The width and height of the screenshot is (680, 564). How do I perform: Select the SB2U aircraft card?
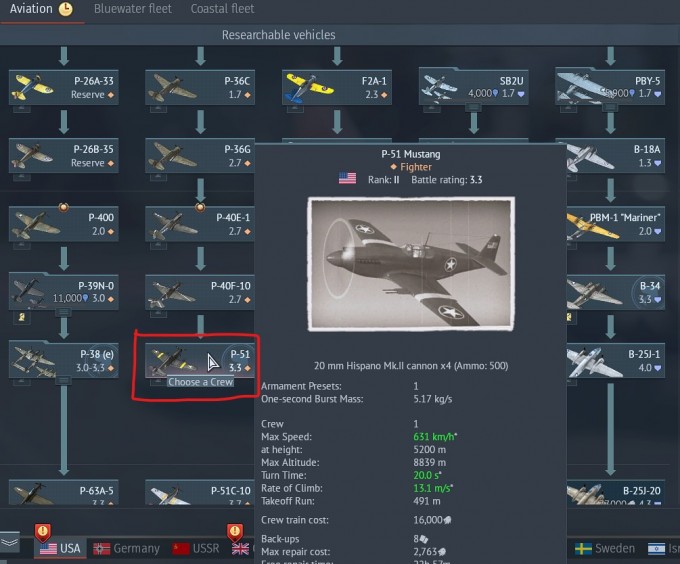pyautogui.click(x=474, y=87)
